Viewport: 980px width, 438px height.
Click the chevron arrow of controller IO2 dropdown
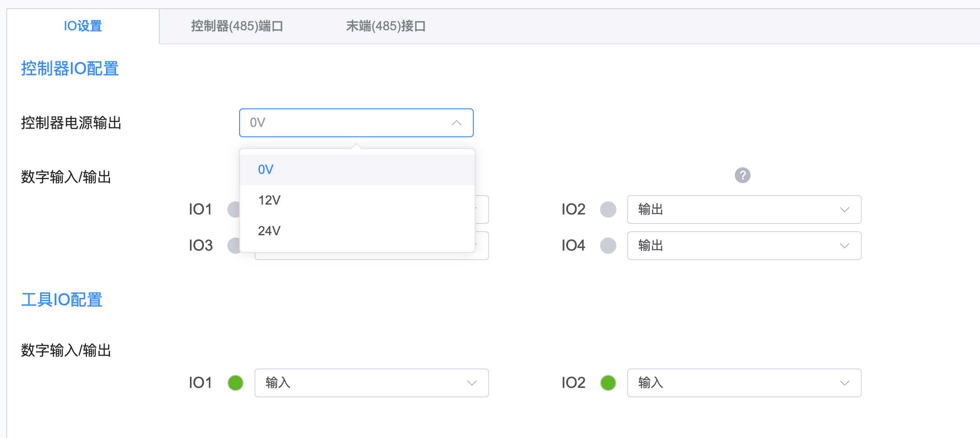pyautogui.click(x=844, y=210)
